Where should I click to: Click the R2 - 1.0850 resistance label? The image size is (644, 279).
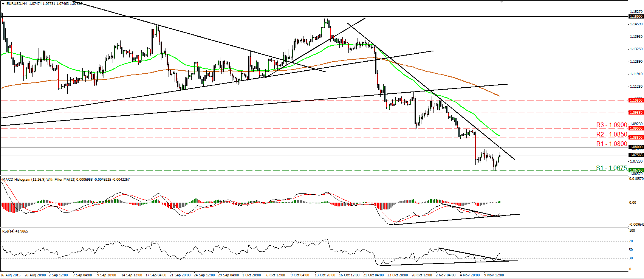click(611, 134)
